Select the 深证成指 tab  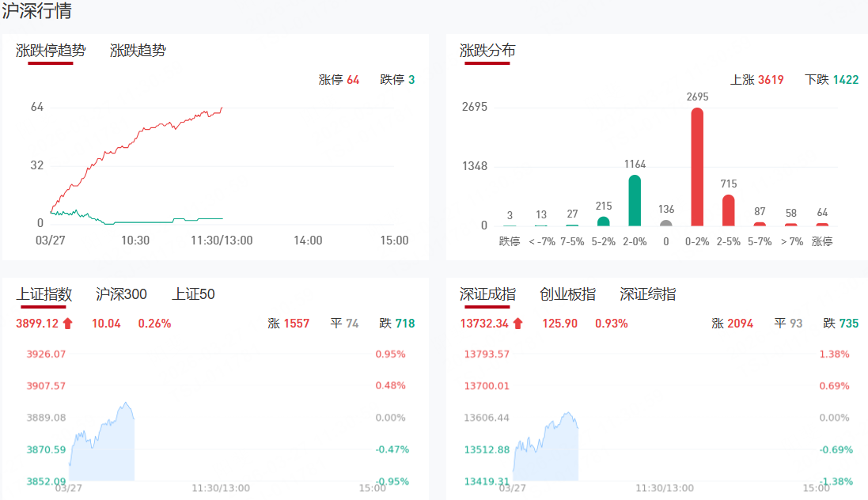tap(487, 294)
